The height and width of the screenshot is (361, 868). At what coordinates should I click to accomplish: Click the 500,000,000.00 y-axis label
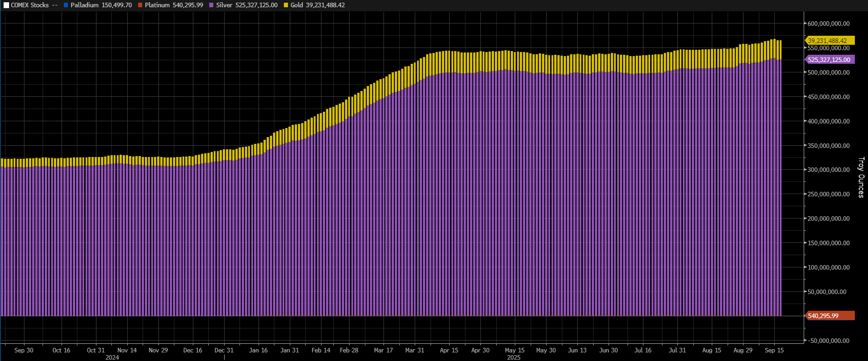click(x=829, y=72)
